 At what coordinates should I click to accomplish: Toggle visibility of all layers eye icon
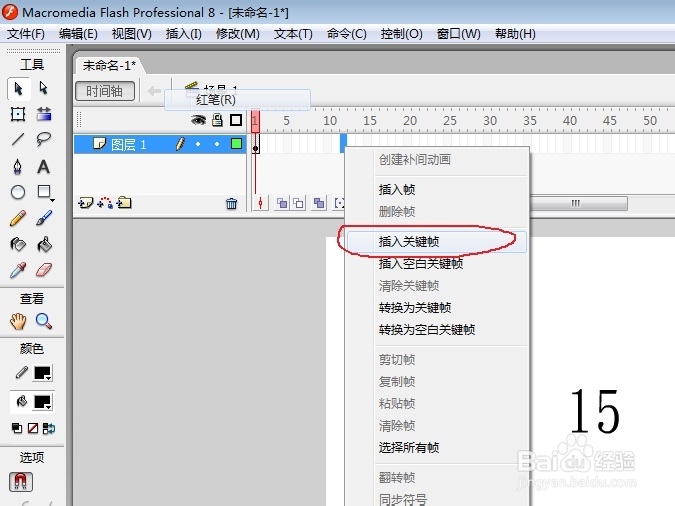(198, 120)
